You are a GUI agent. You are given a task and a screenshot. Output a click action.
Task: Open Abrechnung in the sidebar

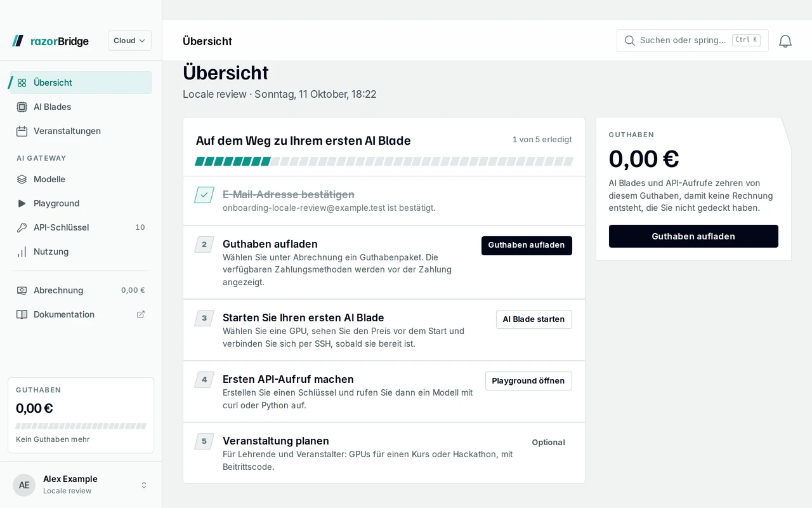(x=81, y=290)
